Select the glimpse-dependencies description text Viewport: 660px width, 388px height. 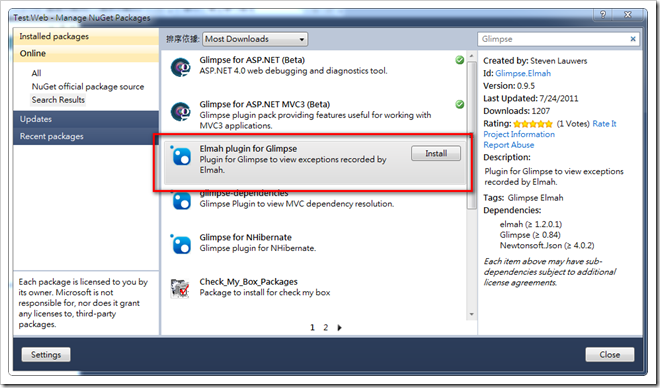pyautogui.click(x=297, y=204)
